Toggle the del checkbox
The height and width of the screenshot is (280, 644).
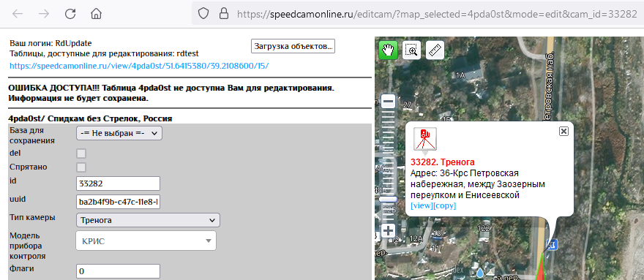click(x=82, y=154)
